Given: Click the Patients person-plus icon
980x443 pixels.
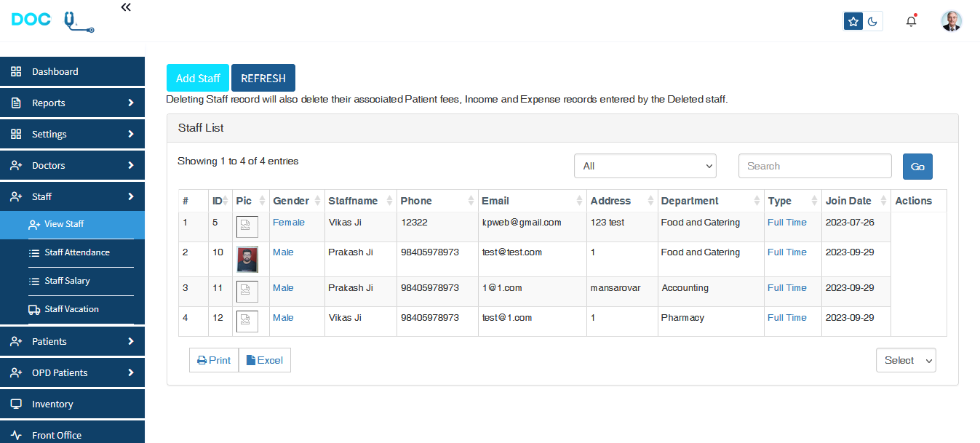Looking at the screenshot, I should tap(16, 342).
